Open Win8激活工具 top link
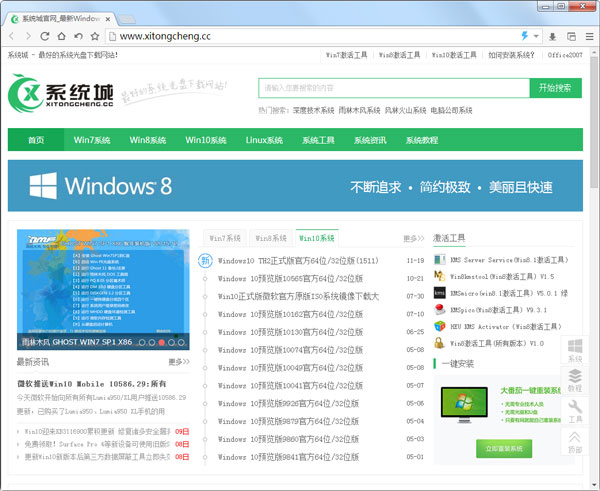 [x=399, y=55]
